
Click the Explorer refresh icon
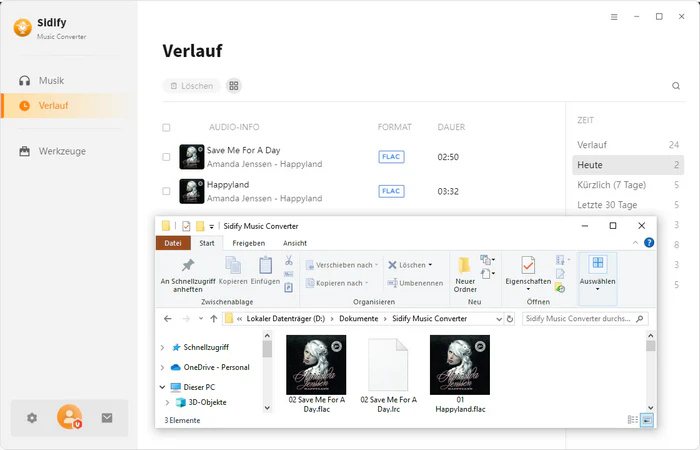pyautogui.click(x=511, y=319)
